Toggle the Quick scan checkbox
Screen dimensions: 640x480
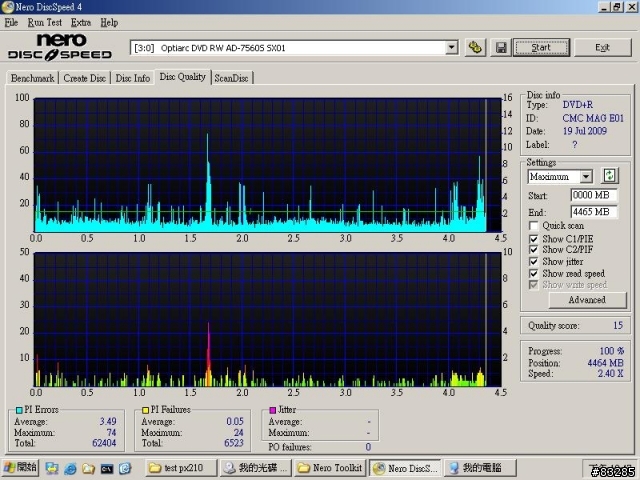coord(533,226)
